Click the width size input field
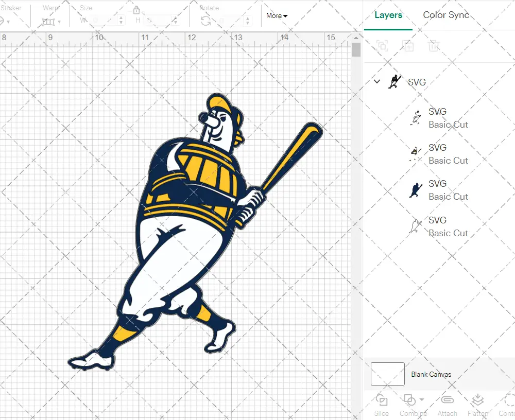 pyautogui.click(x=102, y=21)
